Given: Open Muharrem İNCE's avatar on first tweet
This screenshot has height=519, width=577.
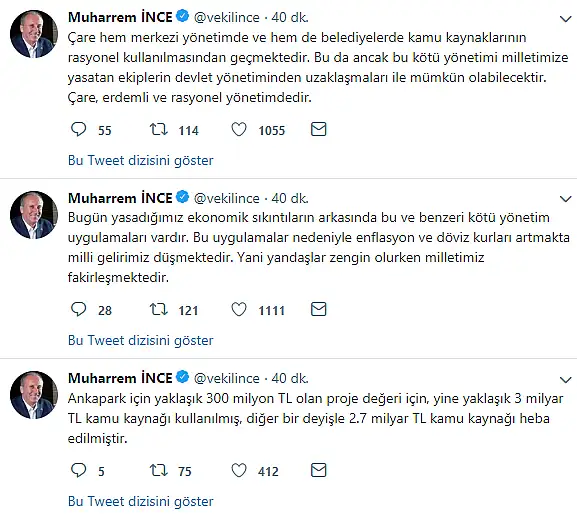Looking at the screenshot, I should point(34,34).
